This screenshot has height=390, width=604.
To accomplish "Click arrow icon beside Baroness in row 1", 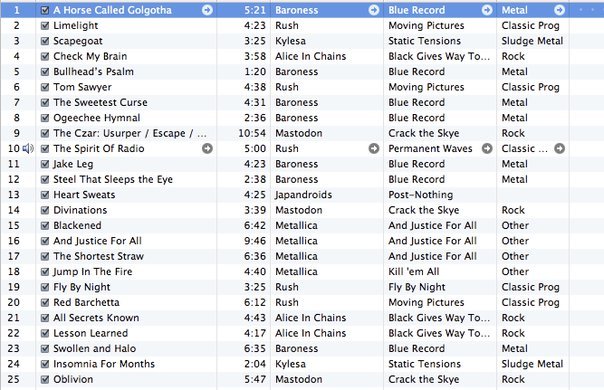I will [x=374, y=10].
